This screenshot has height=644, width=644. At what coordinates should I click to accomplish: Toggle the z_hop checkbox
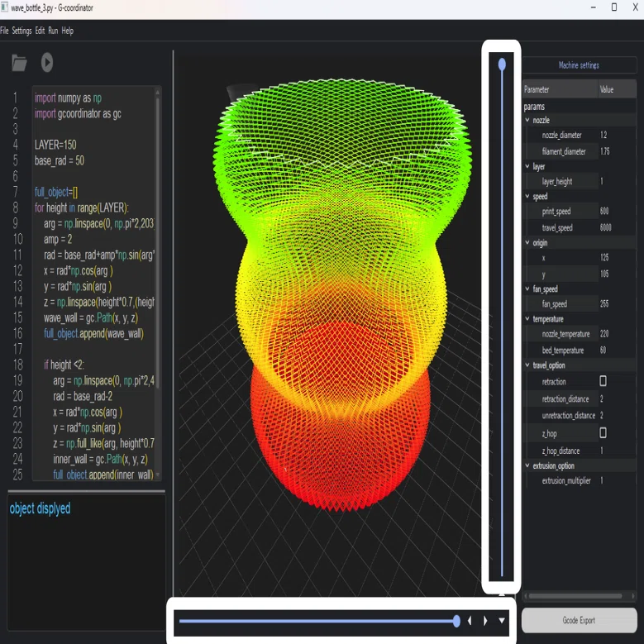(603, 433)
